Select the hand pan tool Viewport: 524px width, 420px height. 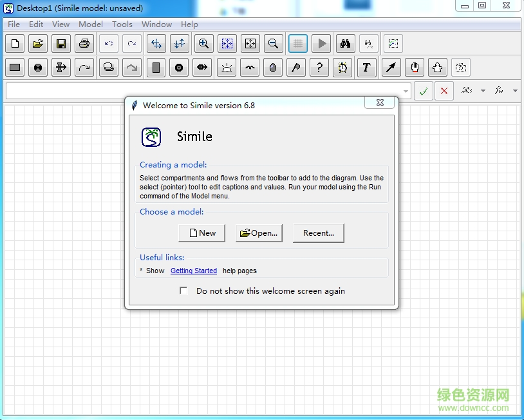point(415,67)
